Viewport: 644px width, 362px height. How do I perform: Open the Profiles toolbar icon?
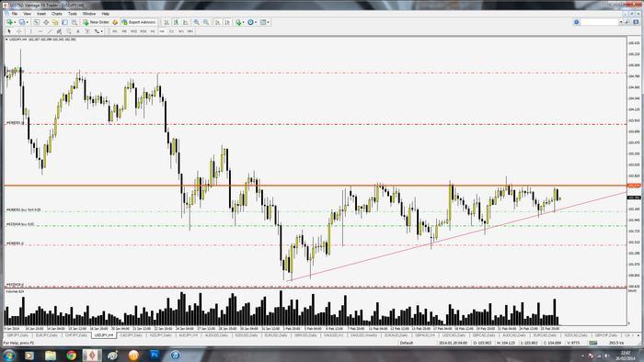click(22, 22)
